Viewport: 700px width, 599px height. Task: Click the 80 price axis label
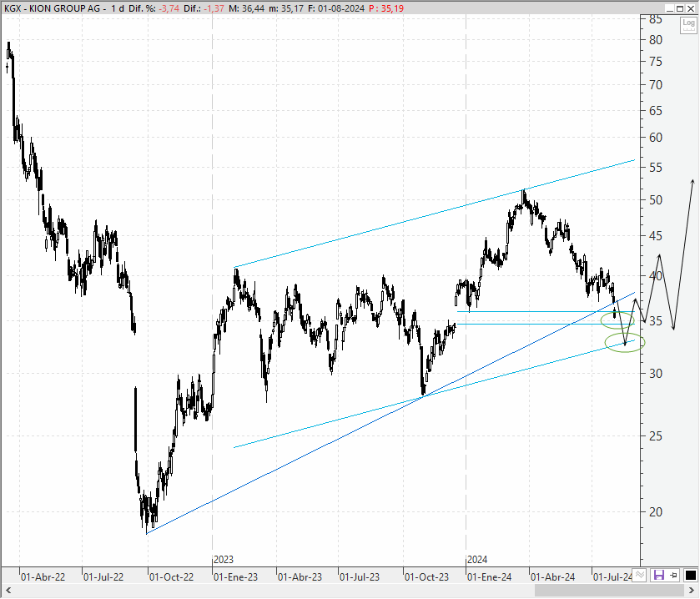[655, 40]
